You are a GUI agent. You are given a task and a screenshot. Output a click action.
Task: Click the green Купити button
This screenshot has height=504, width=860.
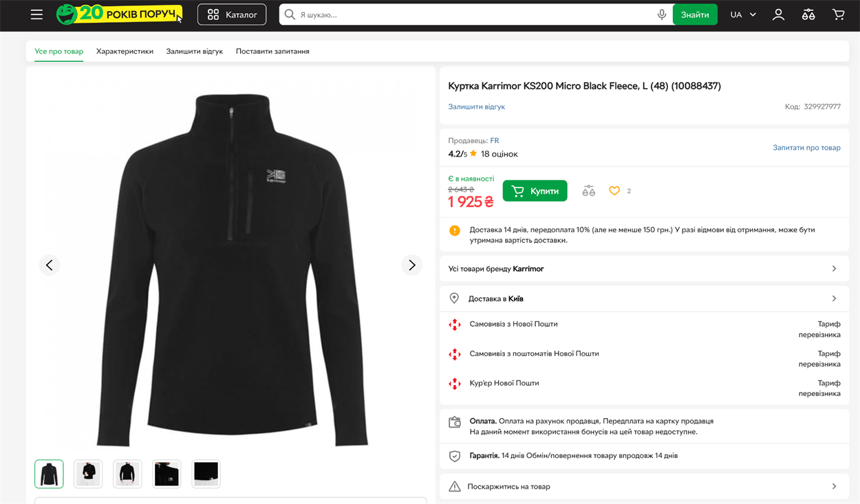click(535, 191)
